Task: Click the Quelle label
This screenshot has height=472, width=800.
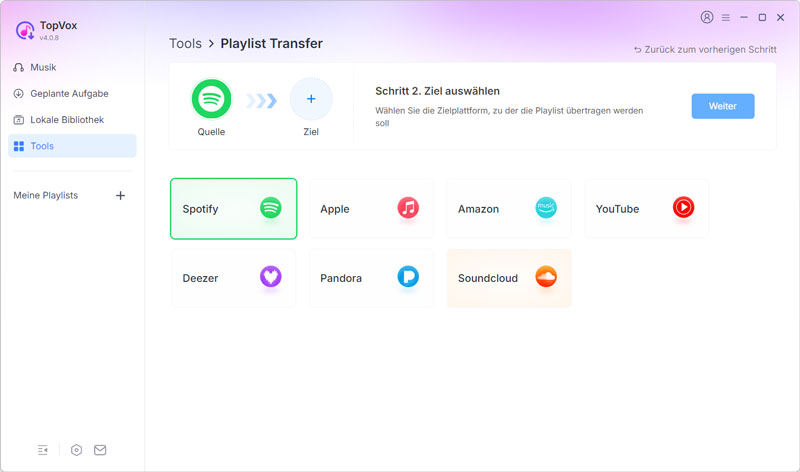Action: (x=211, y=132)
